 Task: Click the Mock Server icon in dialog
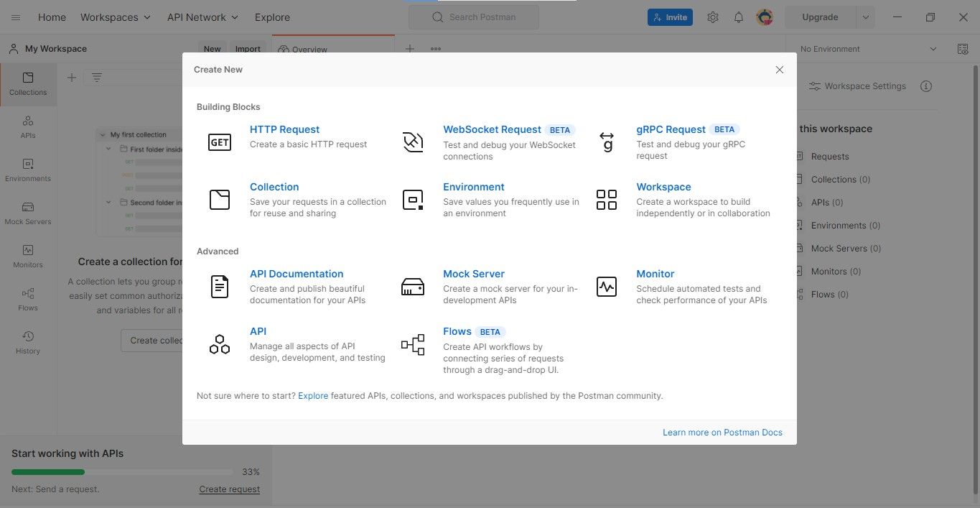(413, 287)
